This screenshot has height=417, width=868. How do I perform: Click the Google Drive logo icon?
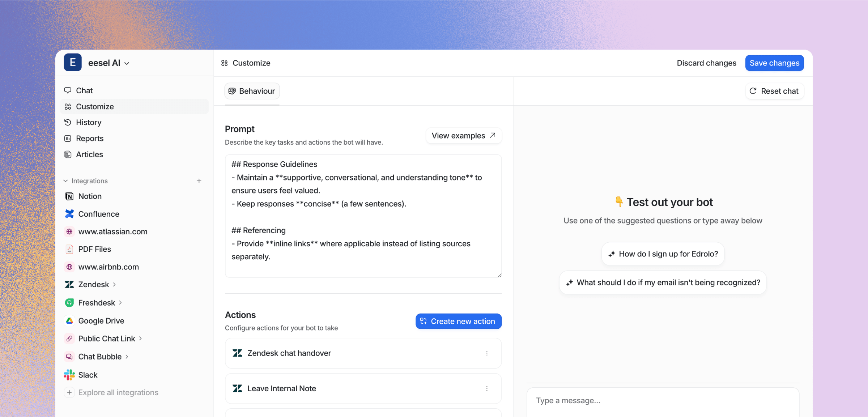tap(69, 321)
